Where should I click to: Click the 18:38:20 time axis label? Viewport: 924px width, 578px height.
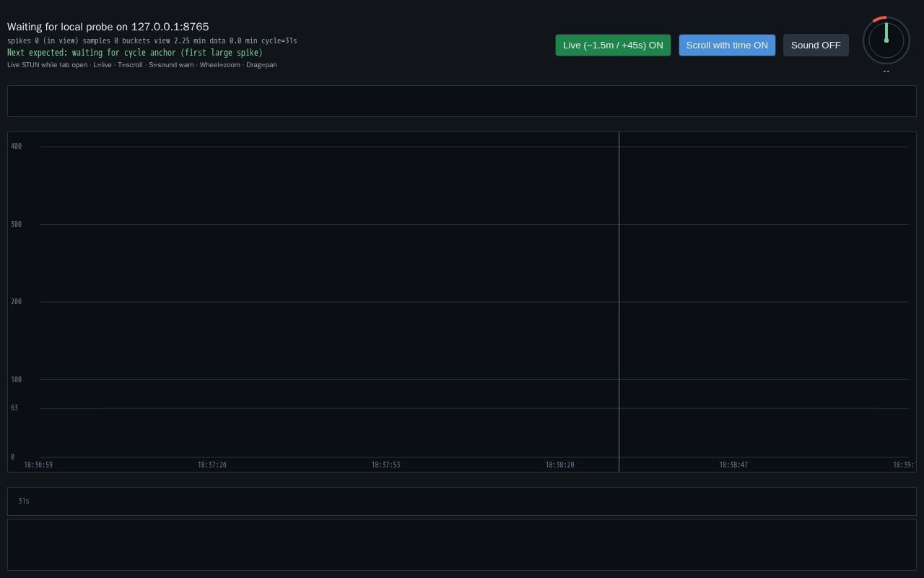559,465
